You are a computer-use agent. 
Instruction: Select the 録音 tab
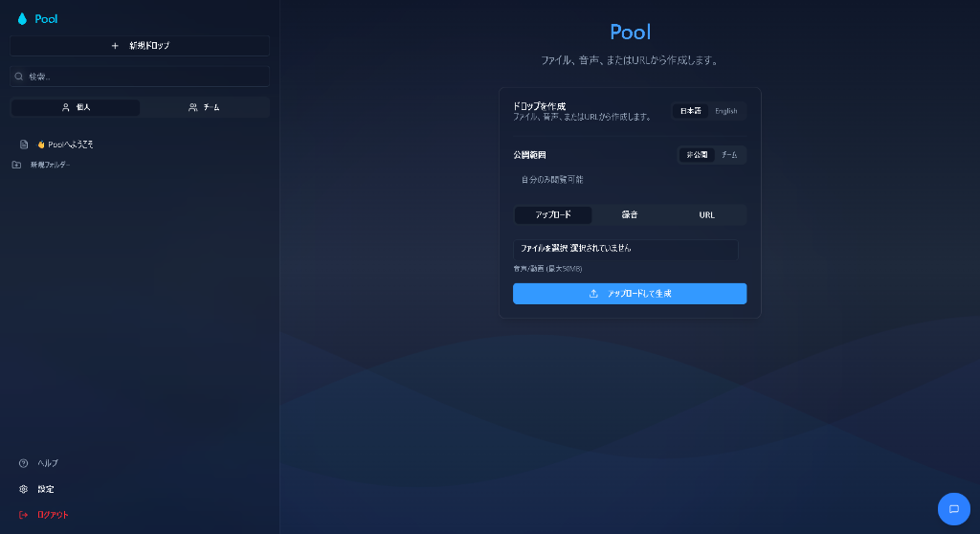click(x=630, y=214)
